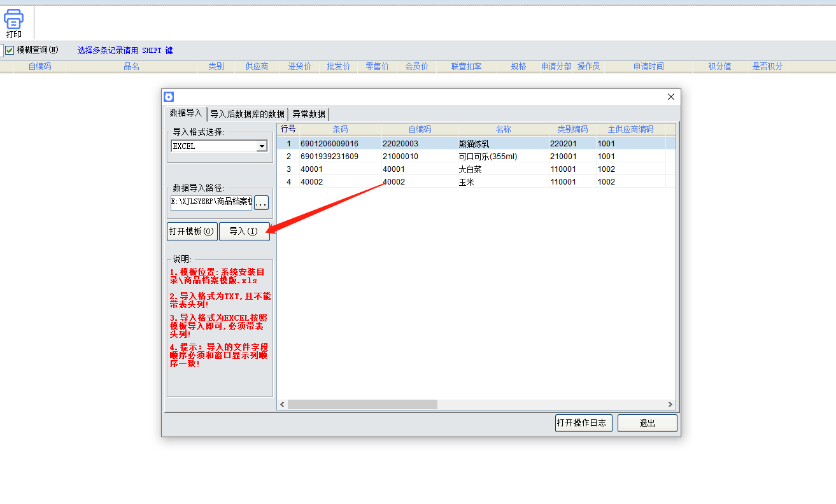Image resolution: width=836 pixels, height=504 pixels.
Task: Click the 自编码 column header in main table
Action: pyautogui.click(x=39, y=66)
